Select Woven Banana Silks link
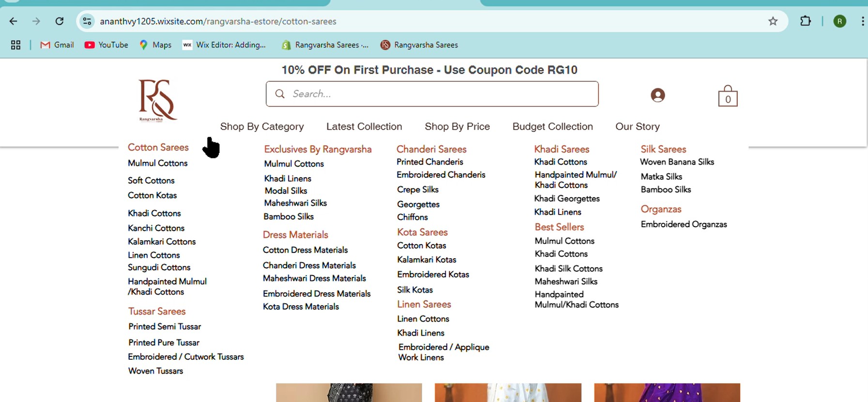The width and height of the screenshot is (868, 402). point(677,162)
